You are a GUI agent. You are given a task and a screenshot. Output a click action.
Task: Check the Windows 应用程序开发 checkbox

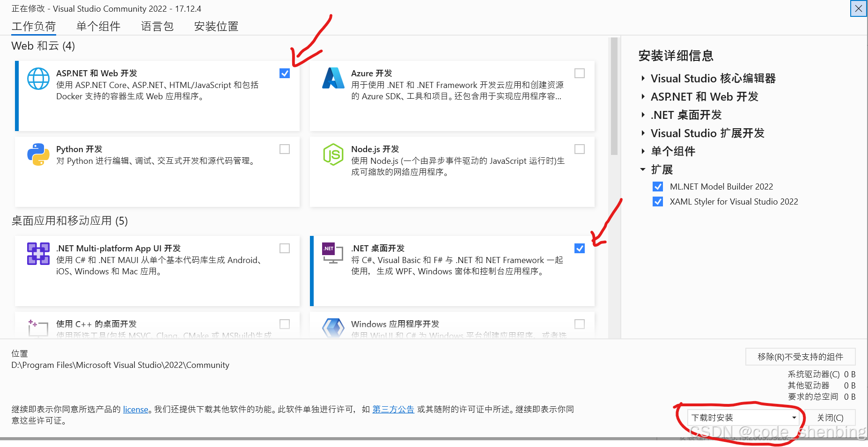[x=580, y=324]
